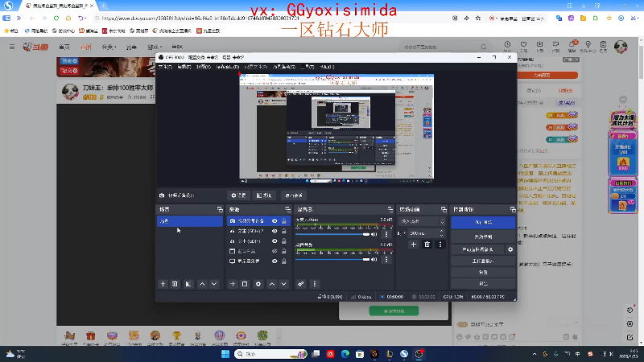Open three-dot options for the first mixer channel
This screenshot has width=644, height=362.
[x=386, y=234]
